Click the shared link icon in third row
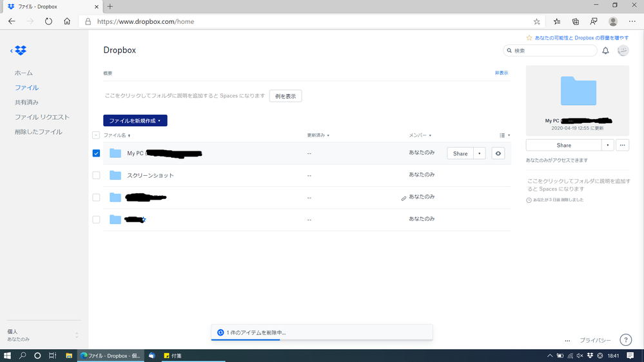This screenshot has width=644, height=362. point(404,198)
